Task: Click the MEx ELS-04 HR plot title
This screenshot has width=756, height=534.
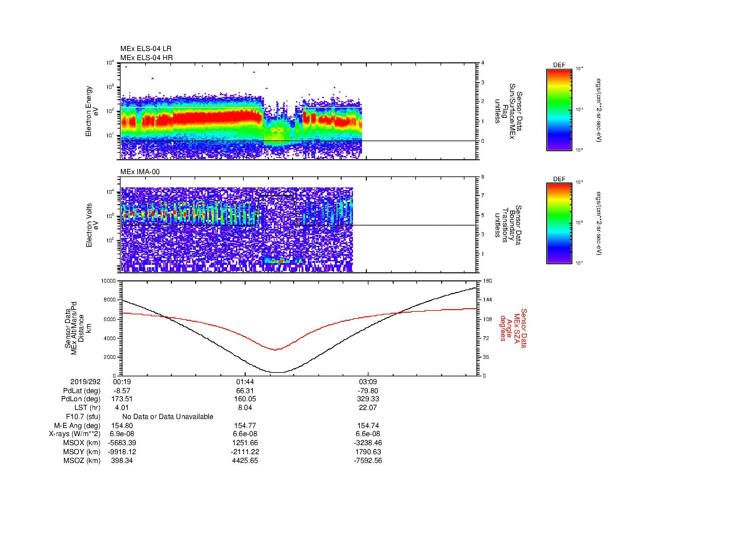Action: pos(146,58)
